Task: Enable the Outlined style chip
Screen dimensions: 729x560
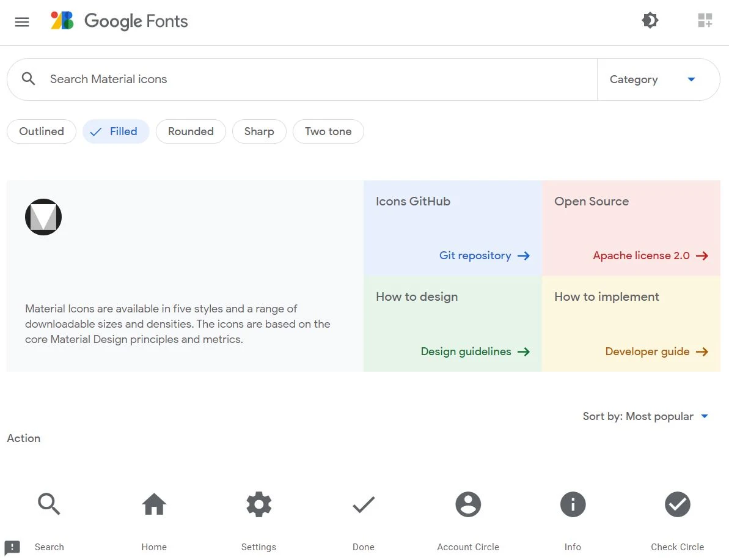Action: click(x=42, y=131)
